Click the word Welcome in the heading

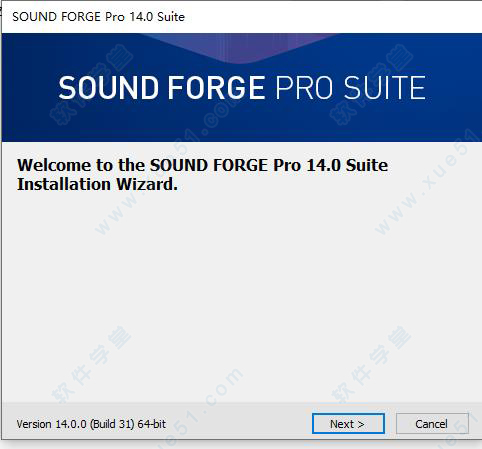pyautogui.click(x=54, y=165)
